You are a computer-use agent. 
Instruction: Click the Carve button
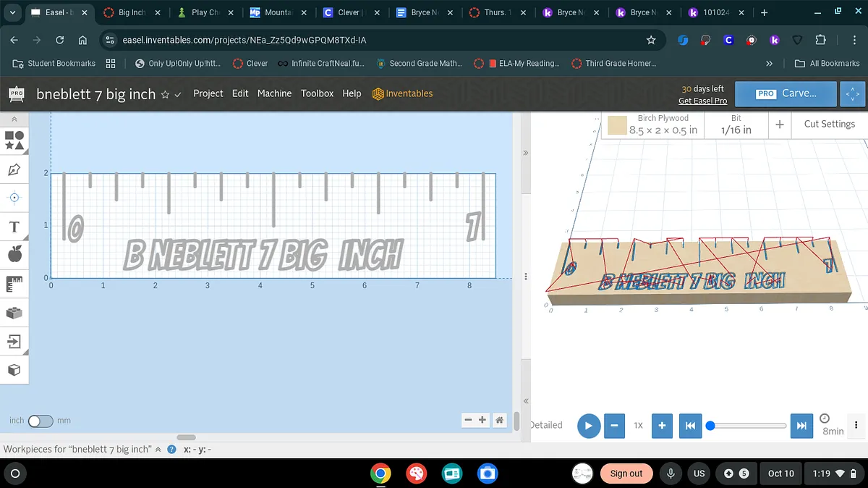click(x=786, y=93)
